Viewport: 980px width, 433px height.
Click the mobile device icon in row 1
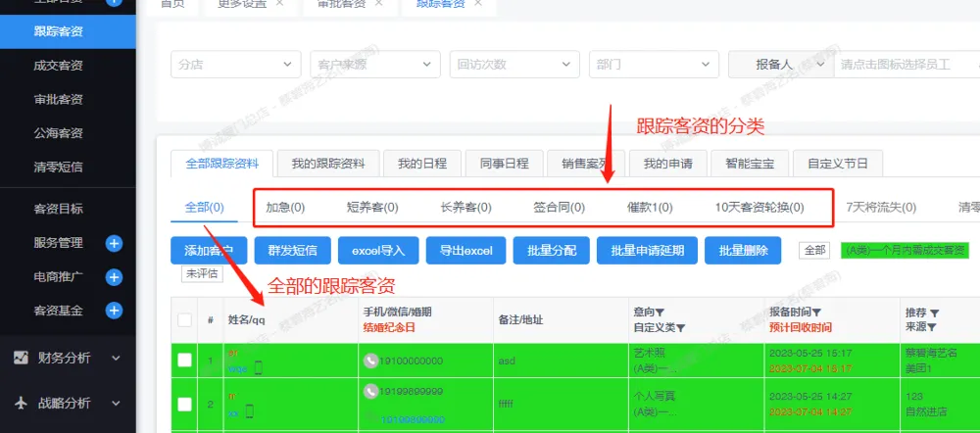(259, 368)
